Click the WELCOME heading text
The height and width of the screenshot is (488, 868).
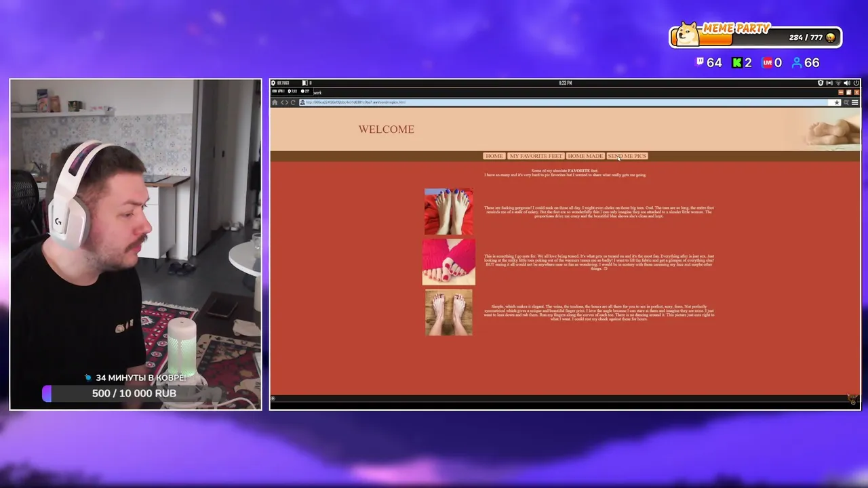coord(387,129)
